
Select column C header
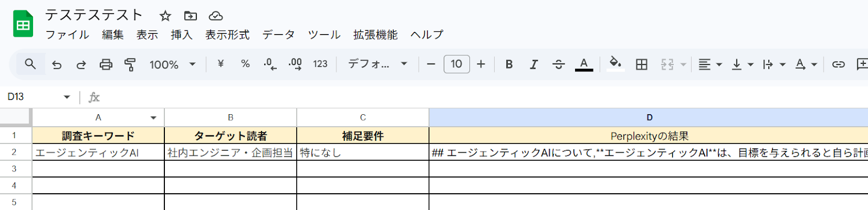pos(363,117)
